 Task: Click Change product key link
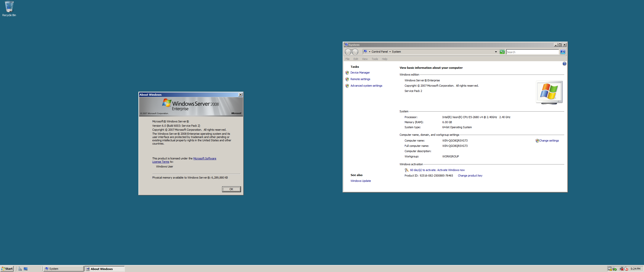(470, 176)
